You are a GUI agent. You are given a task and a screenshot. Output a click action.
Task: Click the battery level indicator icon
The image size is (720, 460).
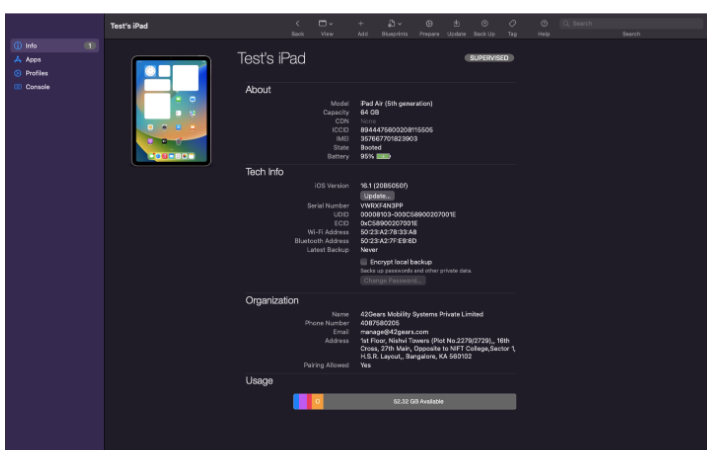point(383,157)
